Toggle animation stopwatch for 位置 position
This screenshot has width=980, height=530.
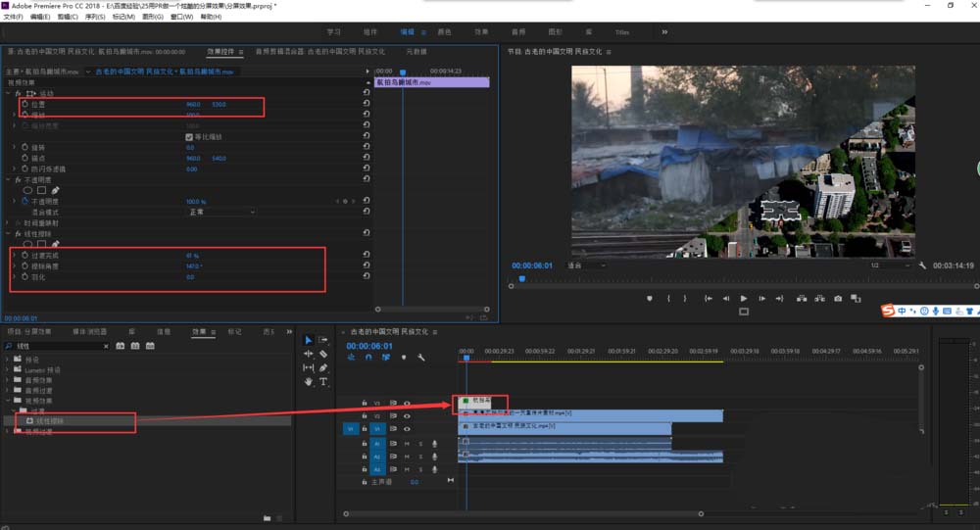click(25, 105)
